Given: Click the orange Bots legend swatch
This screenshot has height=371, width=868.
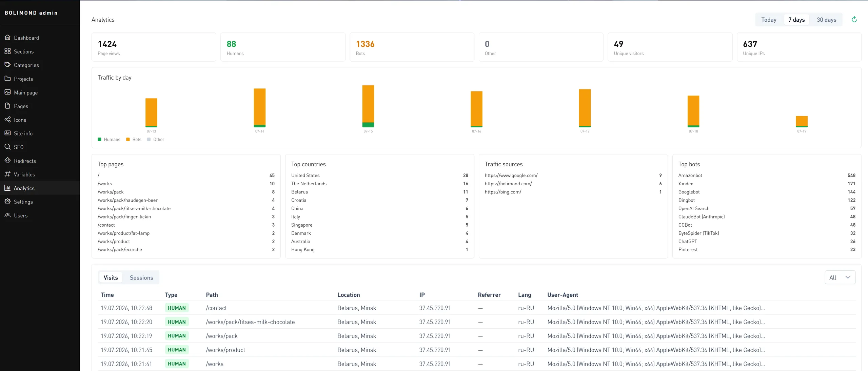Looking at the screenshot, I should pyautogui.click(x=128, y=139).
